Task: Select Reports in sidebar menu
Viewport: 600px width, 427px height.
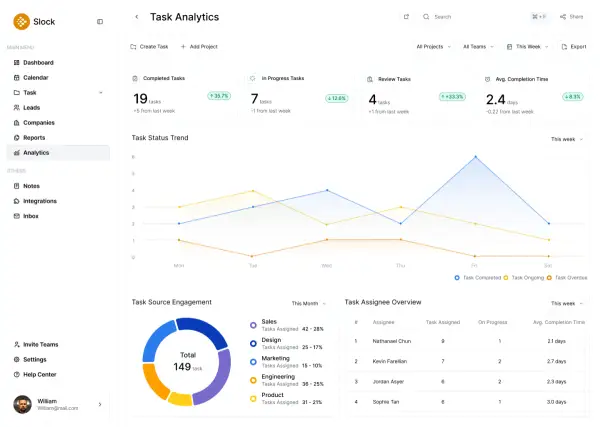Action: (34, 137)
